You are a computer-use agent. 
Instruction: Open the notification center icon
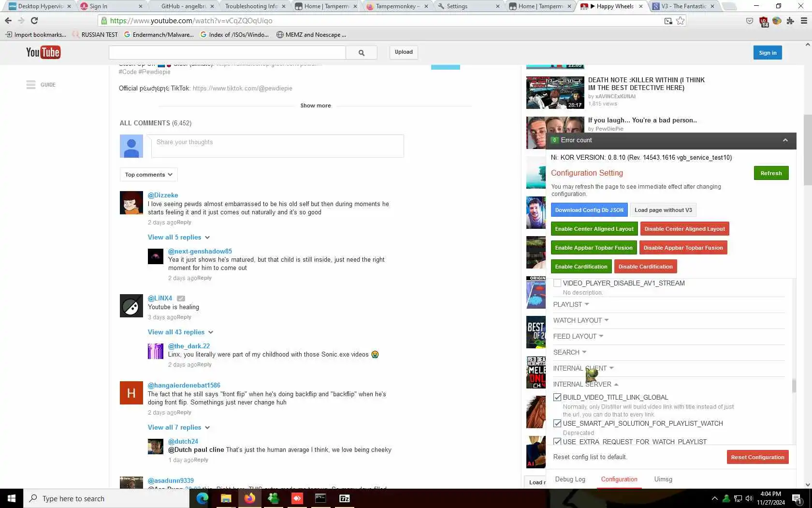(797, 498)
